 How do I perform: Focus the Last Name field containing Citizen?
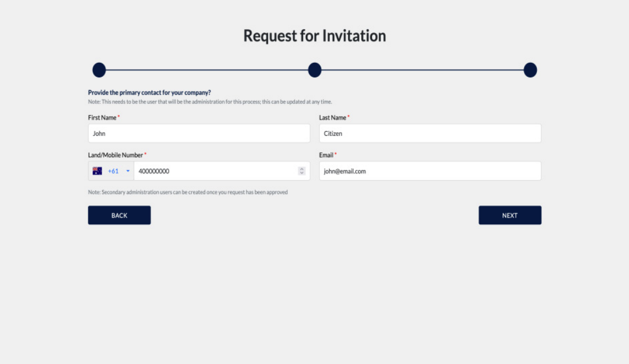pos(430,133)
